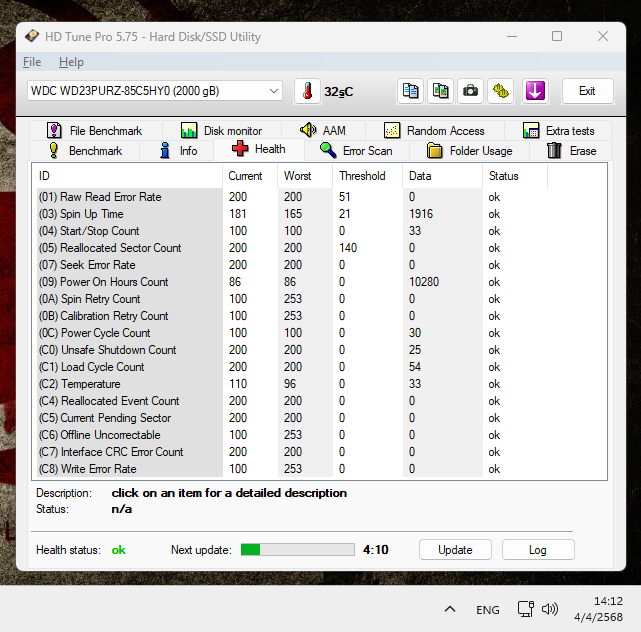Select the (C8) Write Error Rate row
This screenshot has width=641, height=632.
292,469
